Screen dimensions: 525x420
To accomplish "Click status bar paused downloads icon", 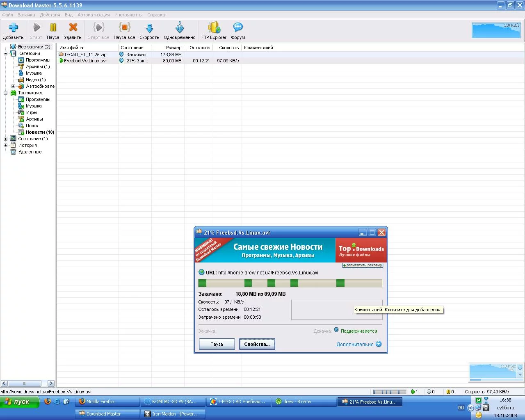I will tap(448, 392).
